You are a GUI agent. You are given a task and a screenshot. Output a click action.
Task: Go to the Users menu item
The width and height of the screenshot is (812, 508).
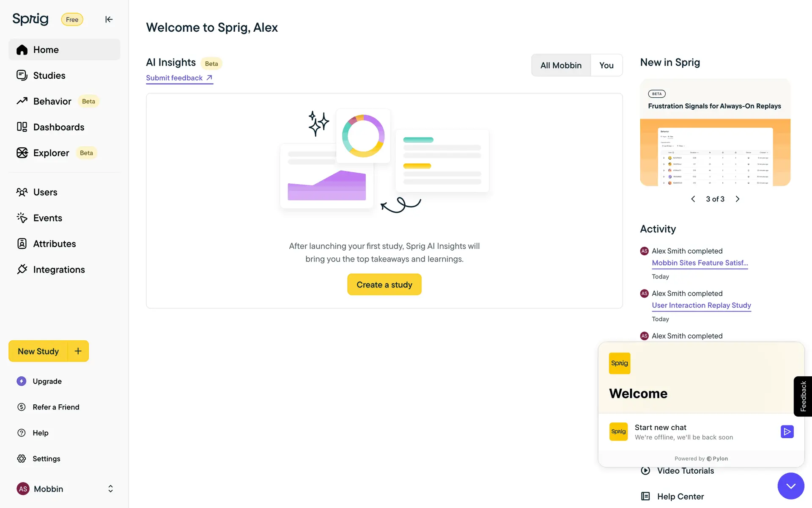pos(45,192)
